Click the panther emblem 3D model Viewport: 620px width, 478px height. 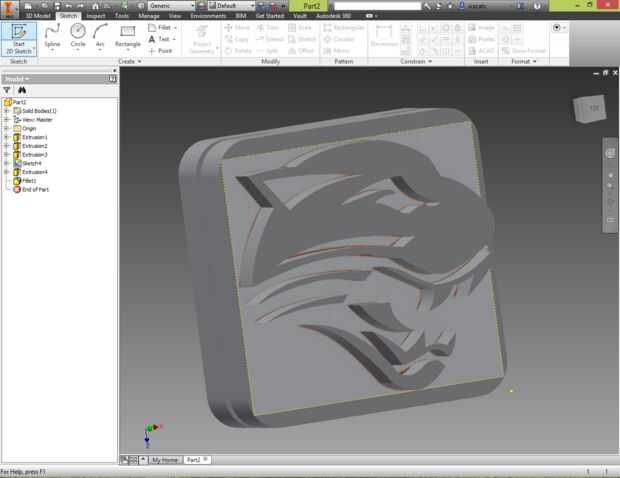[x=340, y=269]
